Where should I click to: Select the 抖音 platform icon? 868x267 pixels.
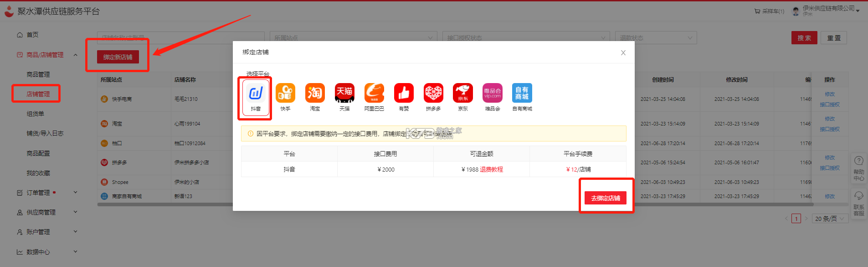[x=256, y=93]
